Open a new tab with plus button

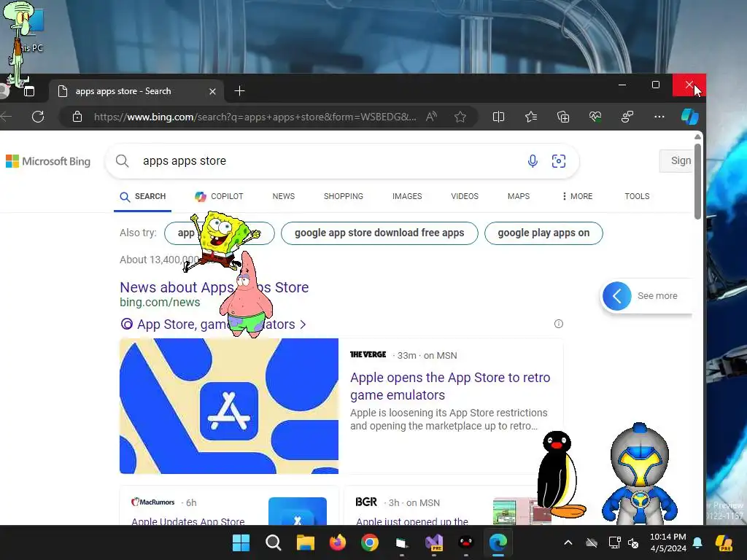click(x=239, y=91)
